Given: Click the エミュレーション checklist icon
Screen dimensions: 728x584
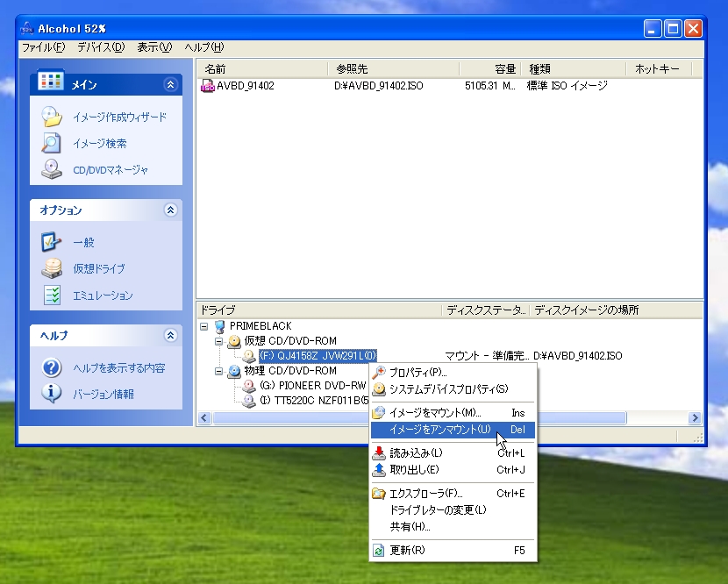Looking at the screenshot, I should [52, 295].
